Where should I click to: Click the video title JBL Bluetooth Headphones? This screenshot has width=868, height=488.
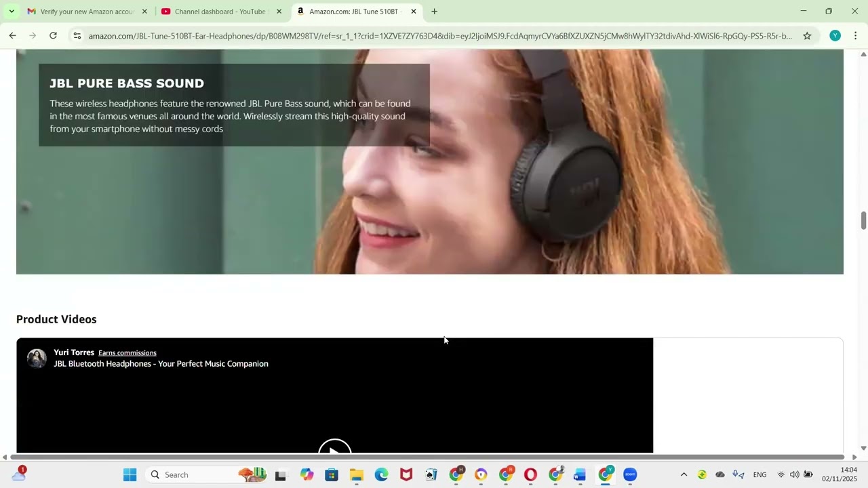tap(161, 364)
